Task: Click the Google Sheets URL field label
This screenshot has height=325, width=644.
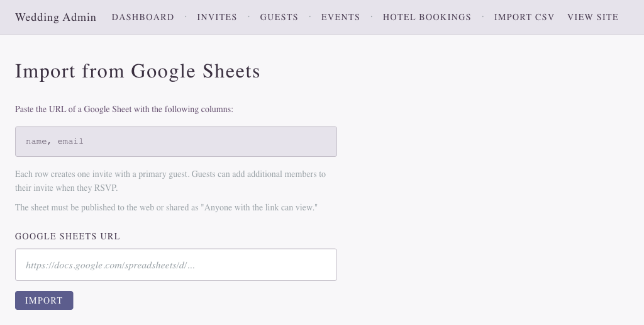Action: [67, 236]
